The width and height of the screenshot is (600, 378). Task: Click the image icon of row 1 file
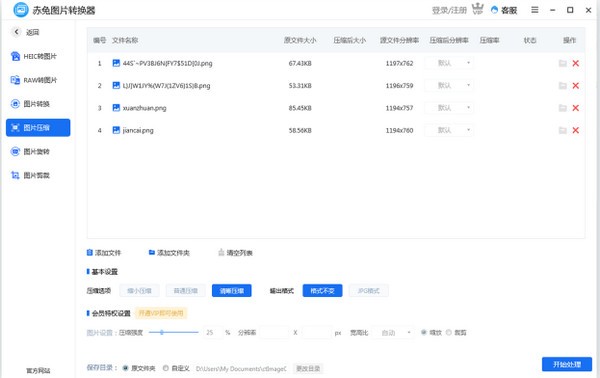(116, 63)
